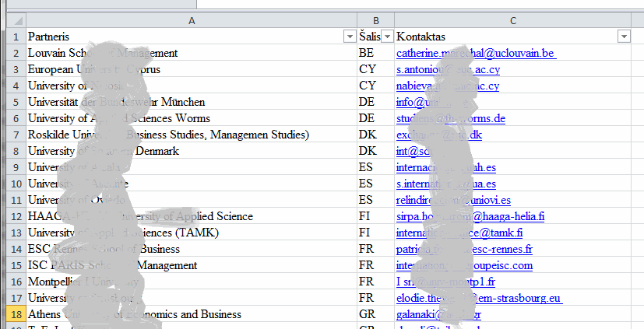Click the Select All corner box
644x329 pixels.
(12, 20)
